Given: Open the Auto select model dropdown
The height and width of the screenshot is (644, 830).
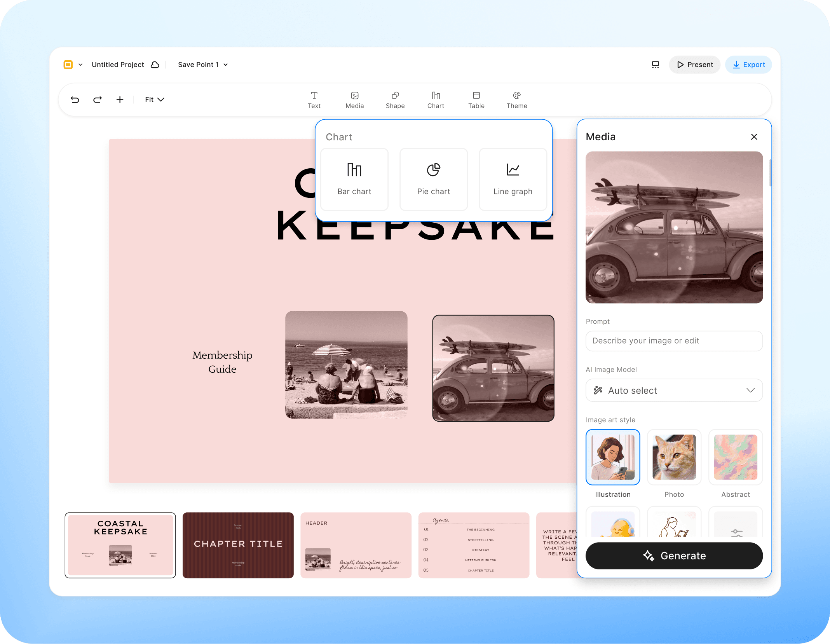Looking at the screenshot, I should 674,390.
